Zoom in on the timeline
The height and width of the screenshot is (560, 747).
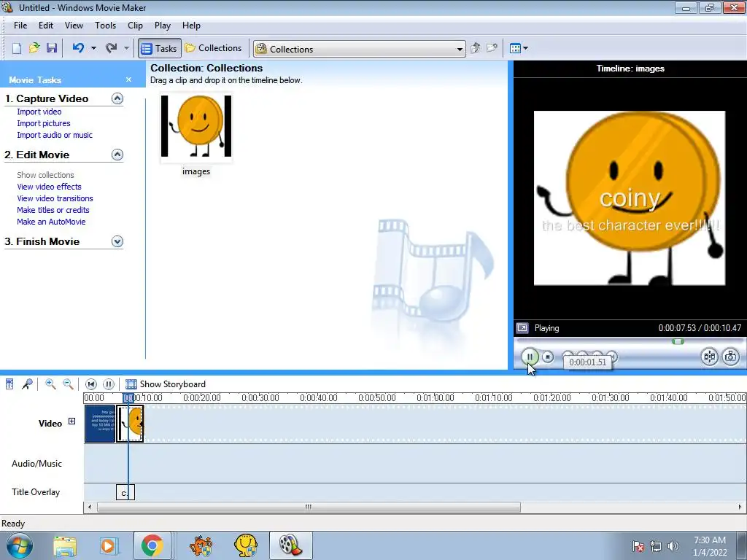coord(50,384)
